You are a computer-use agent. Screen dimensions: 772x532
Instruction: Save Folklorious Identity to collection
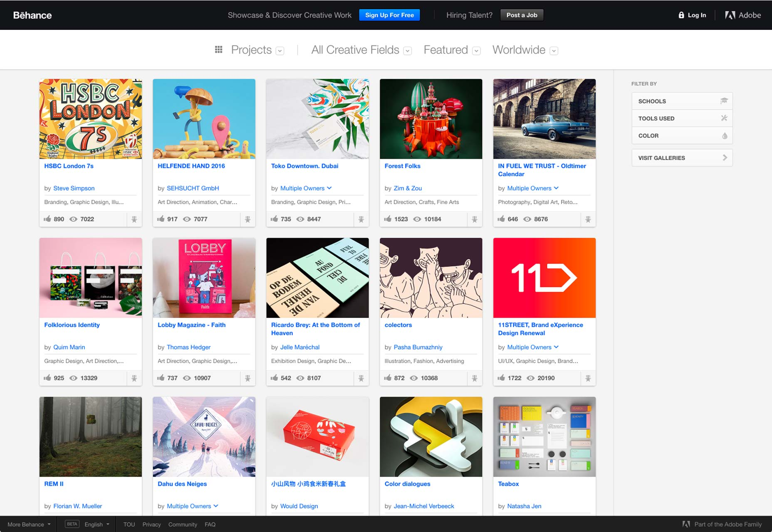point(134,378)
